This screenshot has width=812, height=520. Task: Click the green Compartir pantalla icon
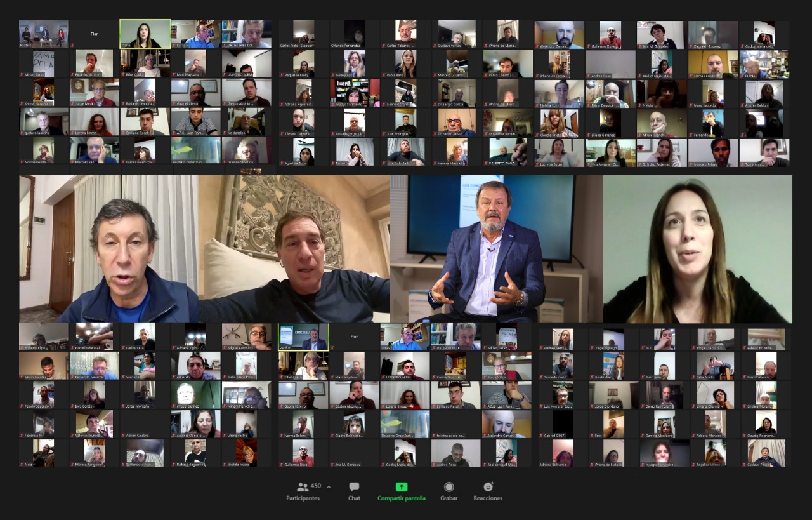coord(402,487)
